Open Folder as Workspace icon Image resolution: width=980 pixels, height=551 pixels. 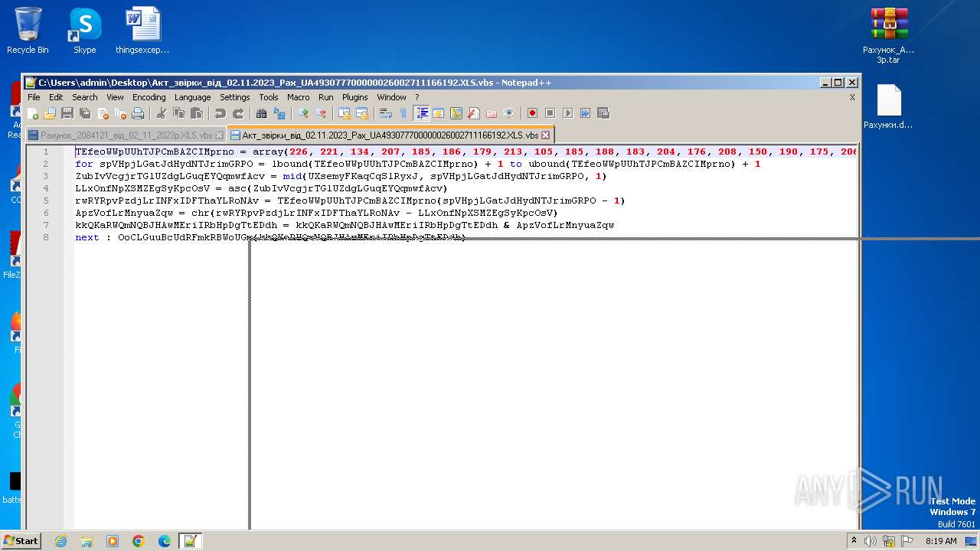pos(492,113)
